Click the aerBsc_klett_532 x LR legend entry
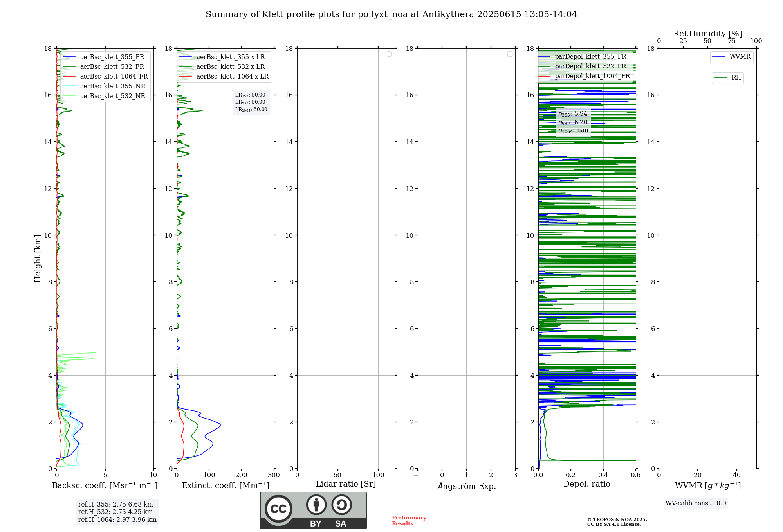The image size is (783, 532). (222, 67)
